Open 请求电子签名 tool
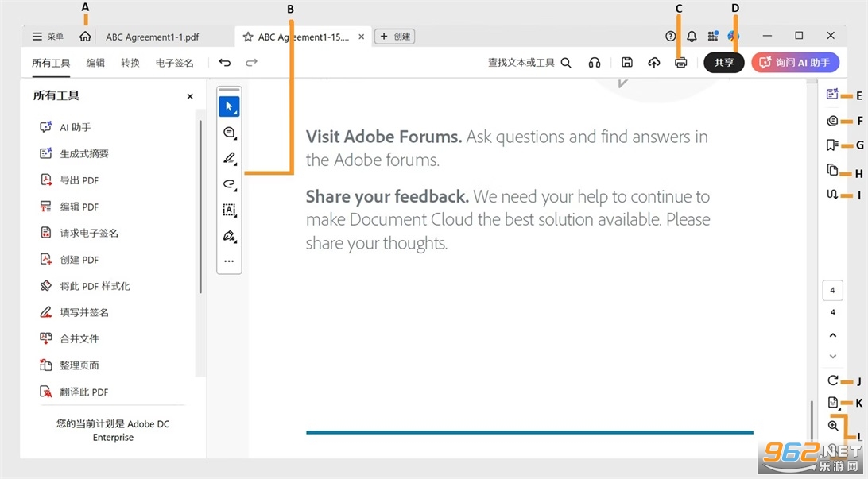 tap(79, 234)
